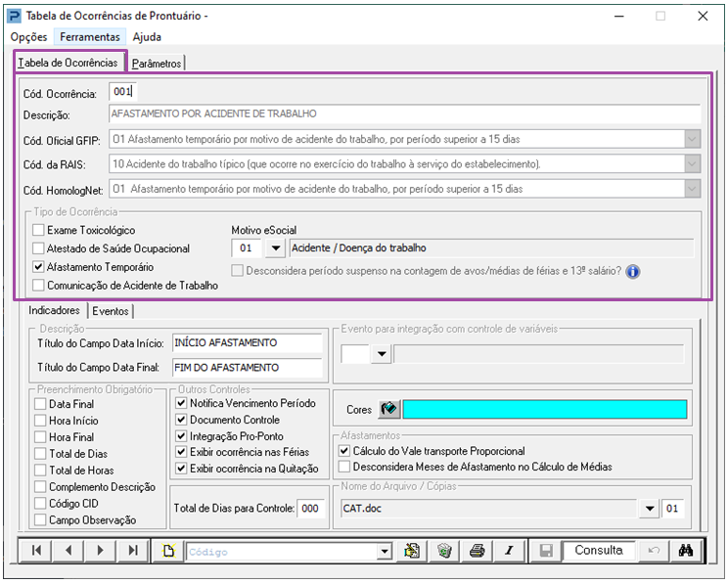This screenshot has width=728, height=584.
Task: Open the Ferramentas menu
Action: (x=89, y=37)
